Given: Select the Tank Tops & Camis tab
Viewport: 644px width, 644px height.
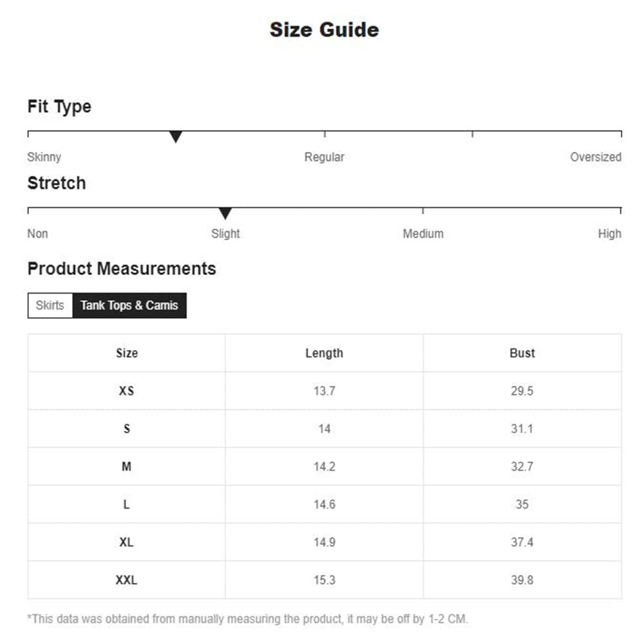Looking at the screenshot, I should pos(129,306).
